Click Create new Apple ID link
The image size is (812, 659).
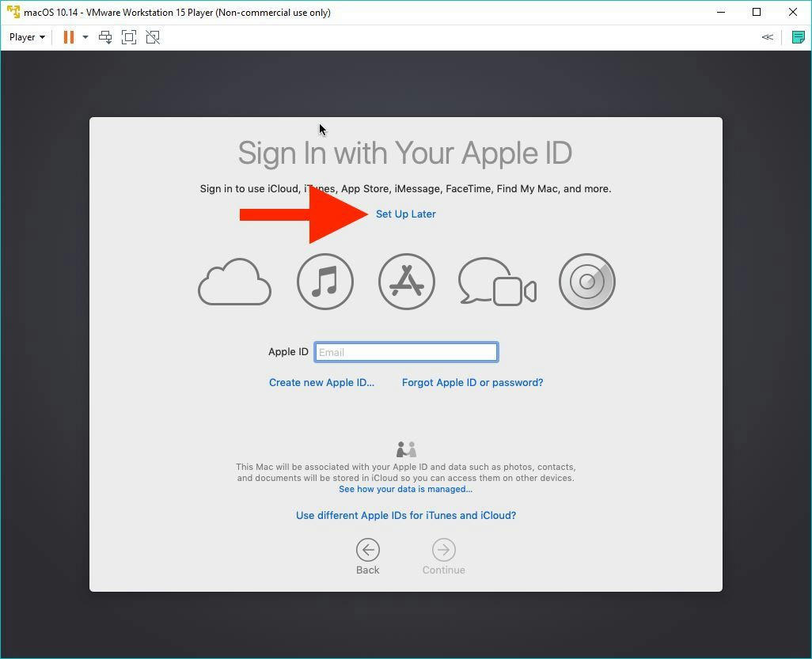click(x=321, y=382)
